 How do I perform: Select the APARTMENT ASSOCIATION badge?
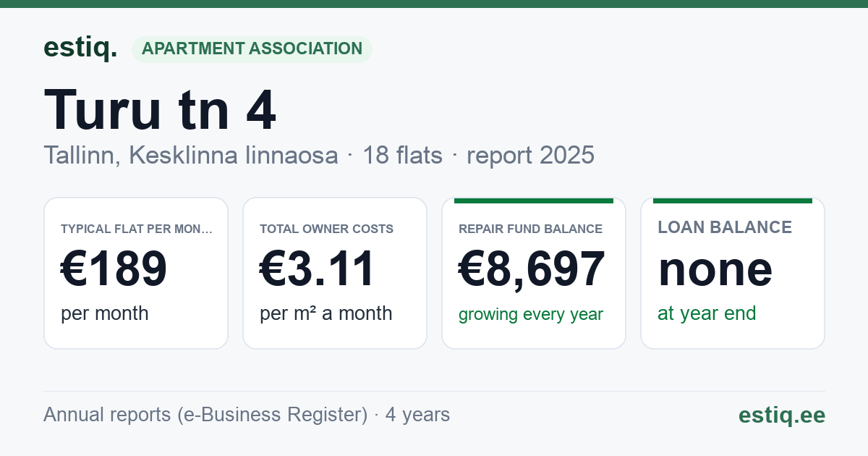252,49
